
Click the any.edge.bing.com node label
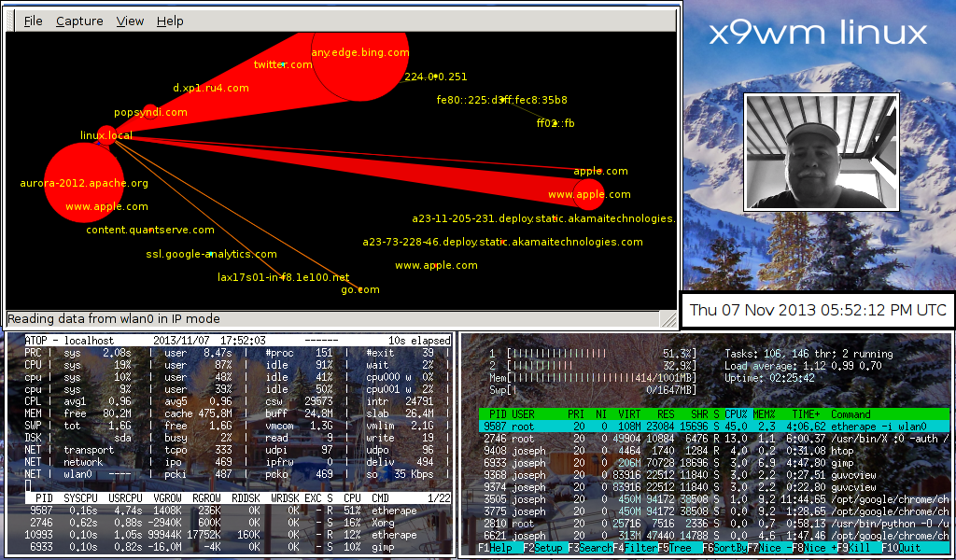[x=359, y=53]
